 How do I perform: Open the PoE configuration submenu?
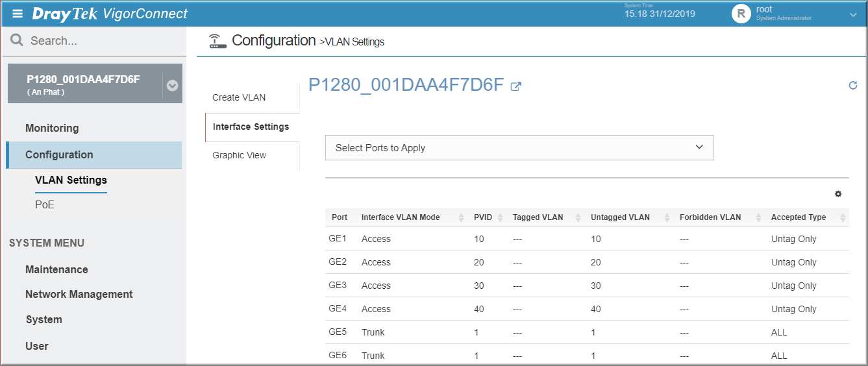pyautogui.click(x=45, y=204)
